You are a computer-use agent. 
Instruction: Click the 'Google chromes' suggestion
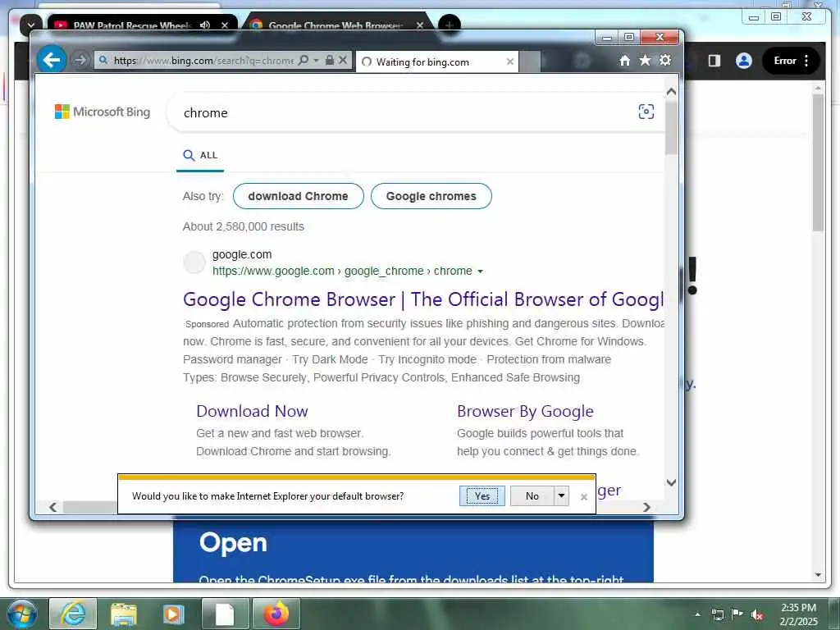point(431,196)
